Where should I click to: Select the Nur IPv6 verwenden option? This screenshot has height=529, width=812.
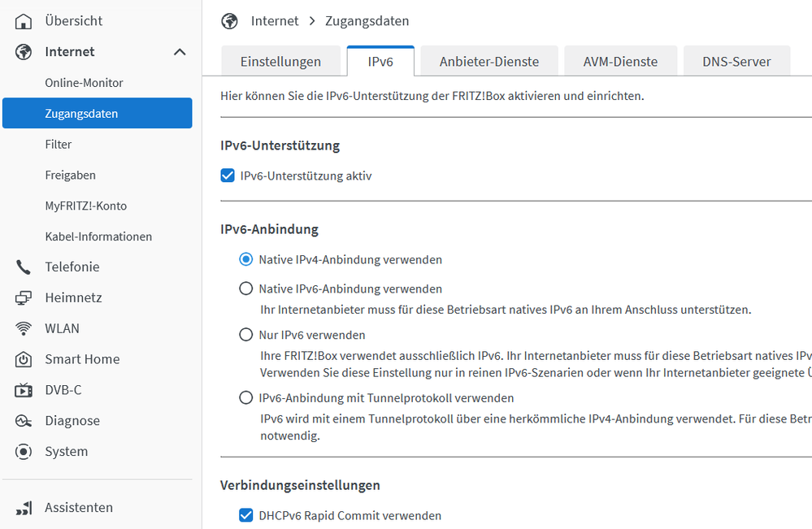246,335
